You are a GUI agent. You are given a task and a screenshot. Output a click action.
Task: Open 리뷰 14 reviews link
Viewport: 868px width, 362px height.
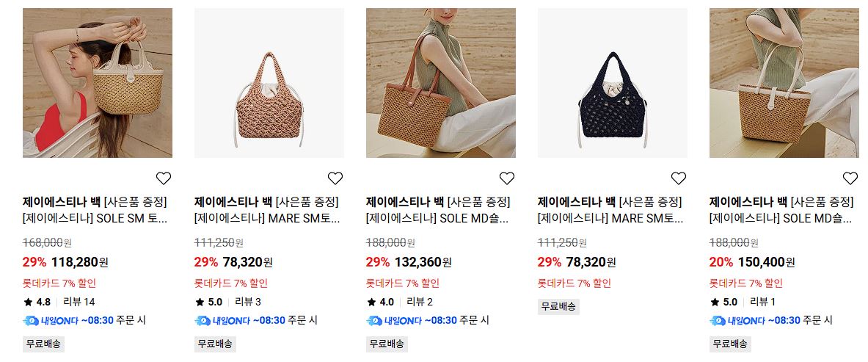point(79,302)
